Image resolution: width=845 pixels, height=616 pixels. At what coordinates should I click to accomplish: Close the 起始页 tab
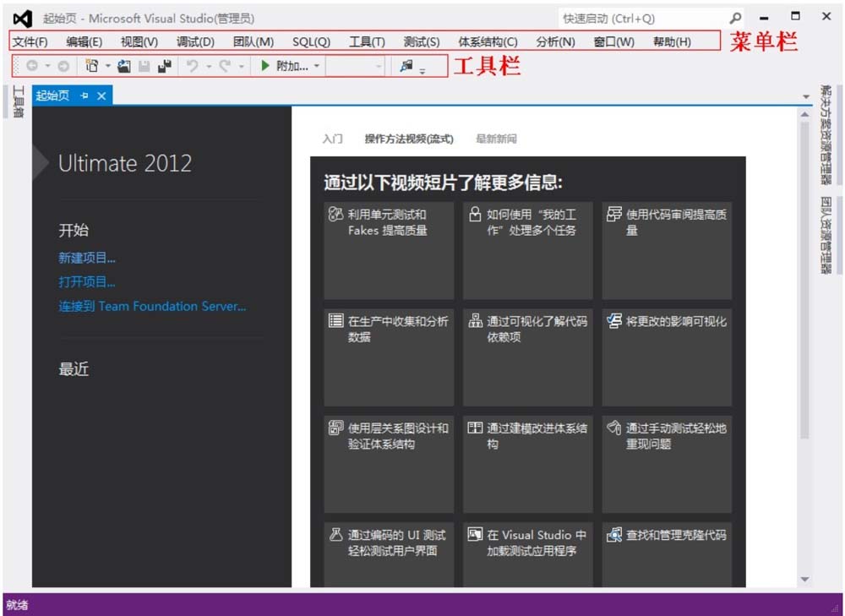pos(101,96)
